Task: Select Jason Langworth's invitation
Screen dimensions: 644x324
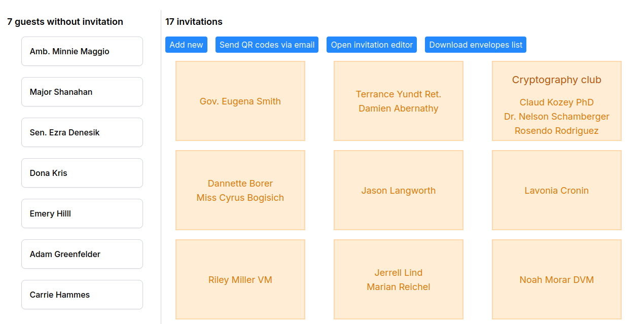Action: tap(398, 190)
